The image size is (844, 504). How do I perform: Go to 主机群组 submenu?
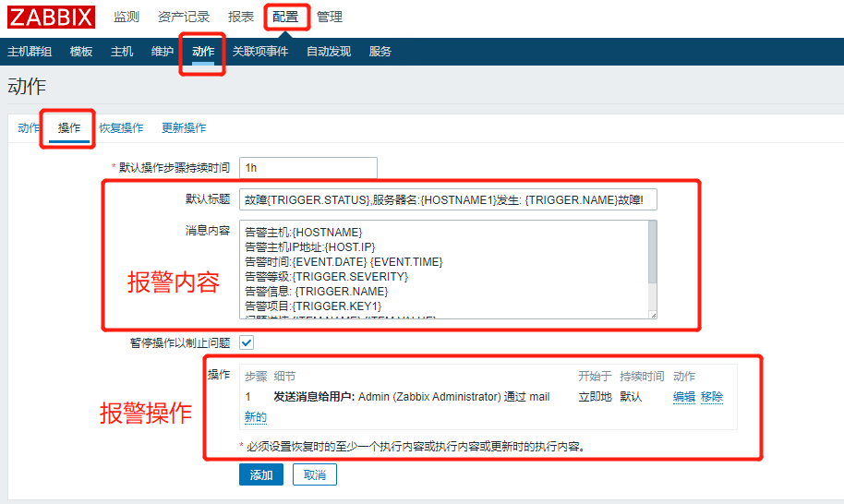(30, 52)
